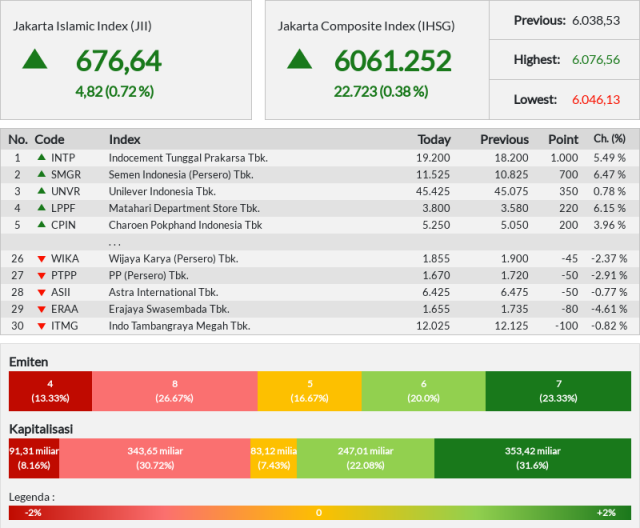Click Matahari Department Store Tbk. name
The width and height of the screenshot is (640, 528).
(184, 208)
